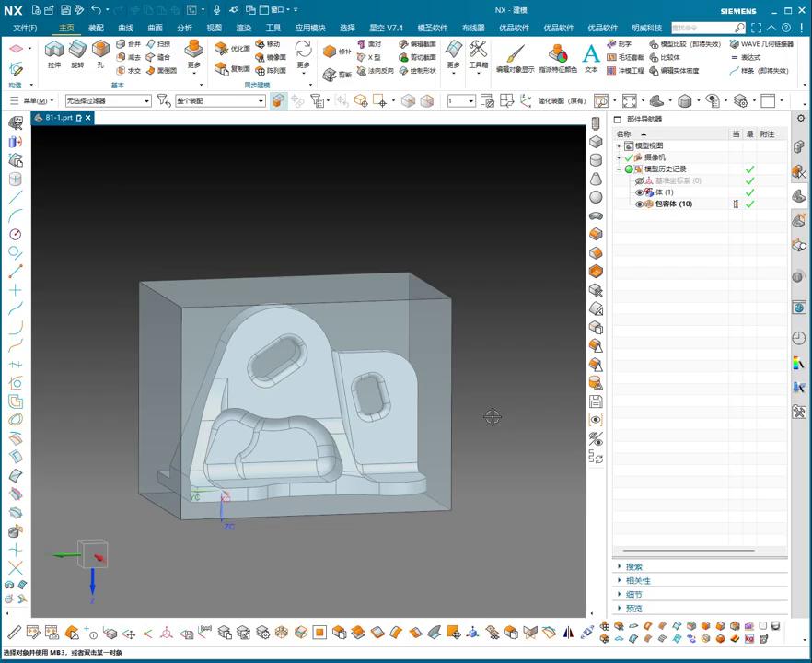Viewport: 812px width, 663px height.
Task: Close the 81-1.prt document tab
Action: coord(88,118)
